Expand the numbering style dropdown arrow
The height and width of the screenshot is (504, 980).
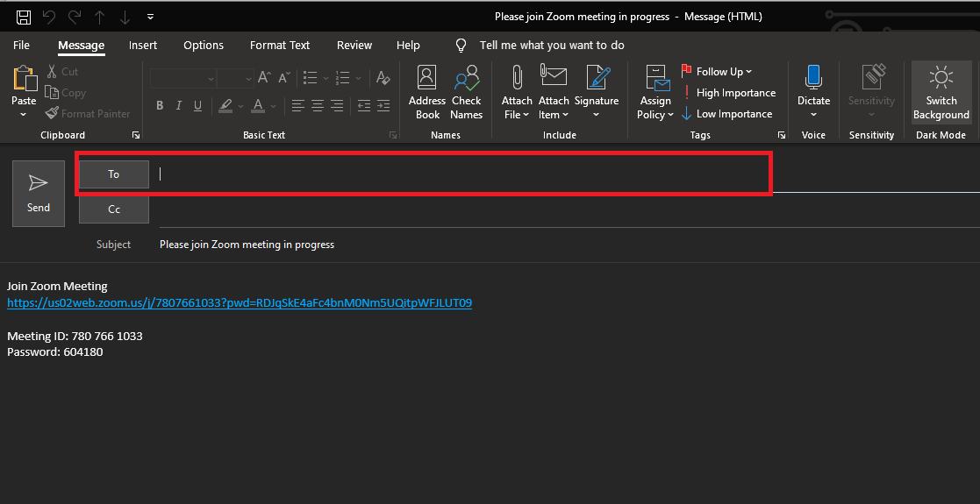(x=358, y=79)
